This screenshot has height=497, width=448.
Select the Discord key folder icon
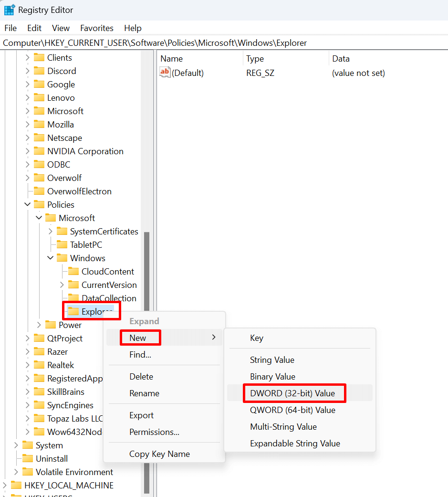tap(39, 71)
